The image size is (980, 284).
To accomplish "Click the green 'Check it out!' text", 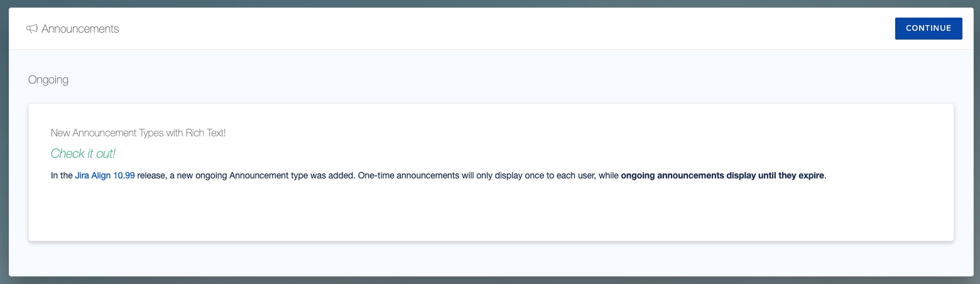I will click(83, 154).
